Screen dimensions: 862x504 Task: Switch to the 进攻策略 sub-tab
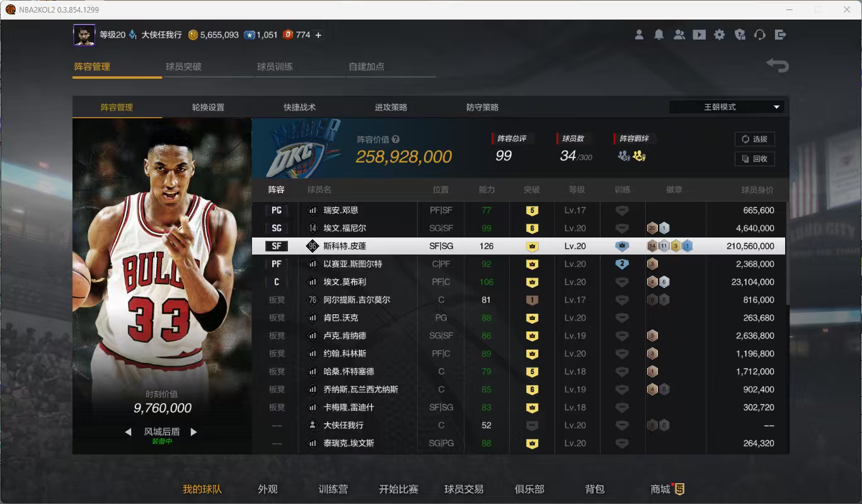(x=391, y=107)
